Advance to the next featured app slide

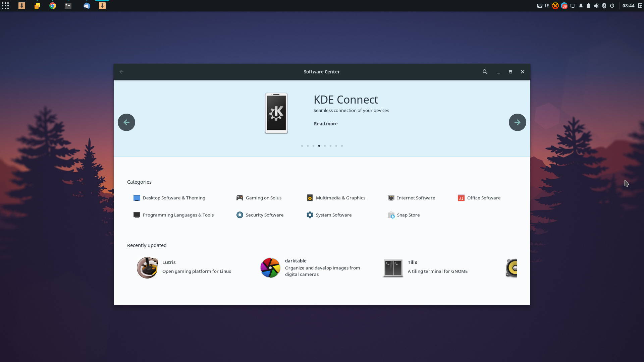coord(518,122)
